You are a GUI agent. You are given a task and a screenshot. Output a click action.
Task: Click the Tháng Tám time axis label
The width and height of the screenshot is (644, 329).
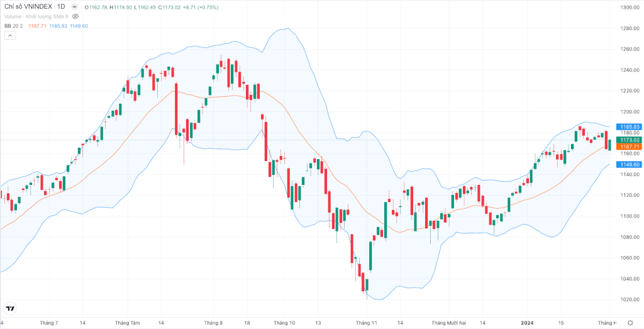tap(127, 323)
